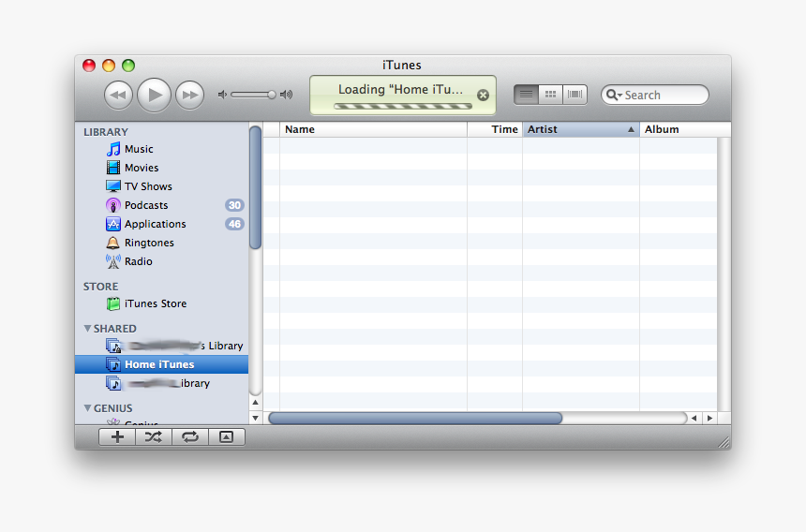Show the artwork viewer button
The image size is (806, 532).
pyautogui.click(x=226, y=437)
